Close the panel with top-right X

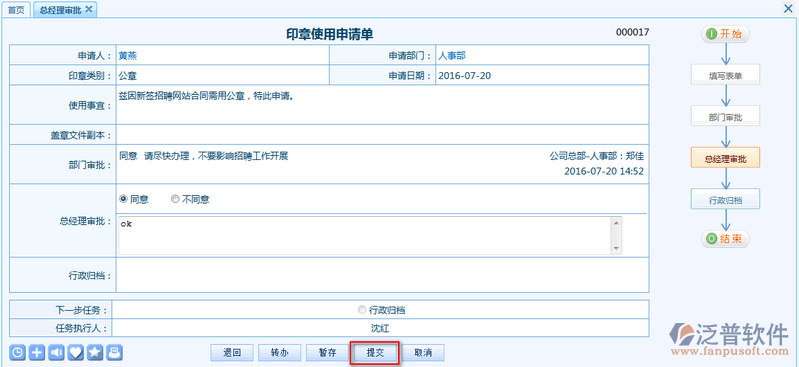pyautogui.click(x=788, y=8)
